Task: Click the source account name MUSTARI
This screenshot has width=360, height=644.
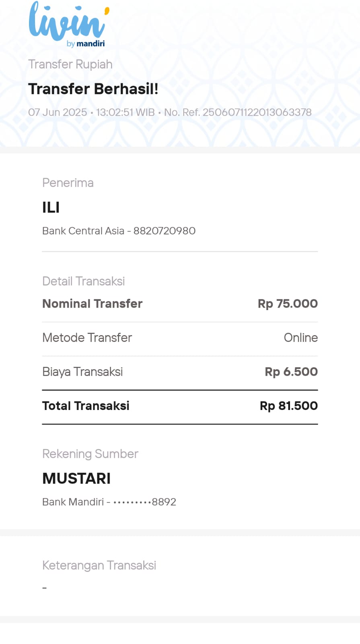Action: click(76, 478)
